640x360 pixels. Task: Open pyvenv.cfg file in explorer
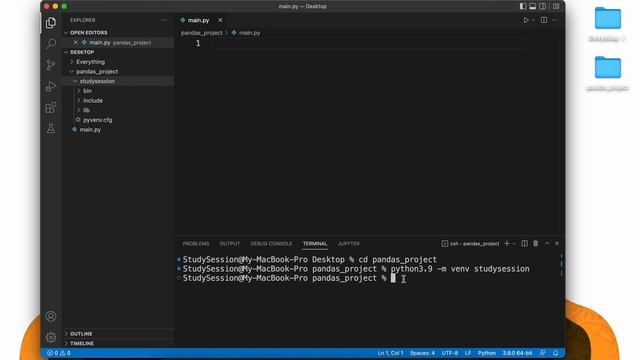(x=98, y=120)
